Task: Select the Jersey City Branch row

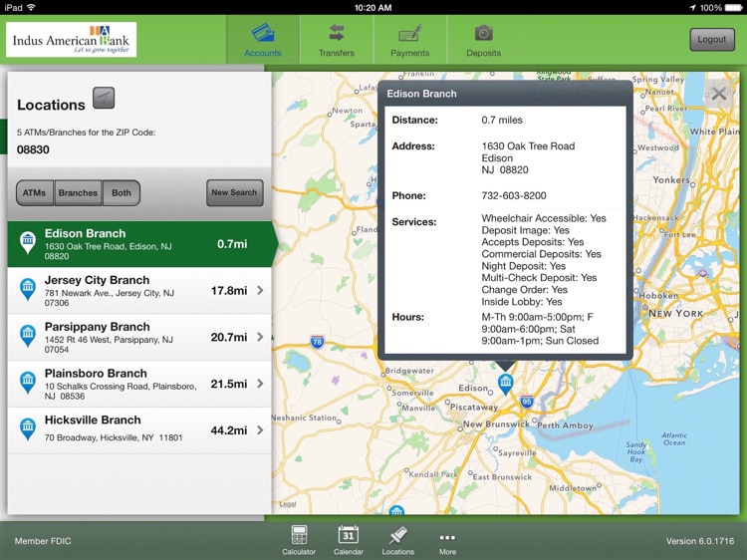Action: (x=139, y=291)
